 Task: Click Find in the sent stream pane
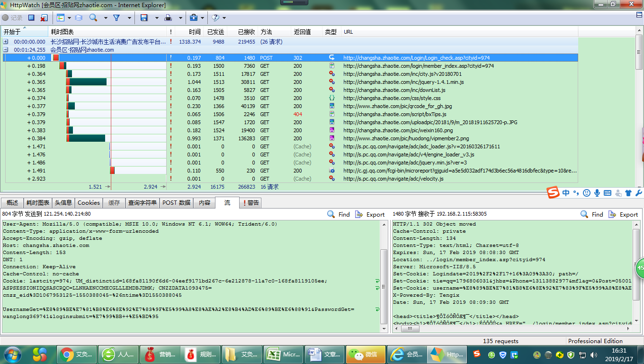tap(339, 214)
